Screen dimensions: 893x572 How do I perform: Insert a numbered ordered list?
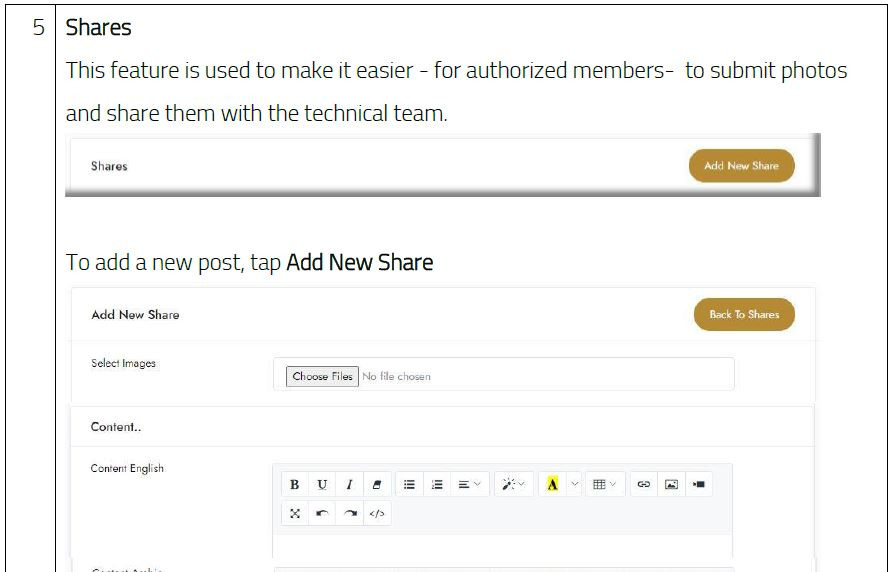point(437,484)
